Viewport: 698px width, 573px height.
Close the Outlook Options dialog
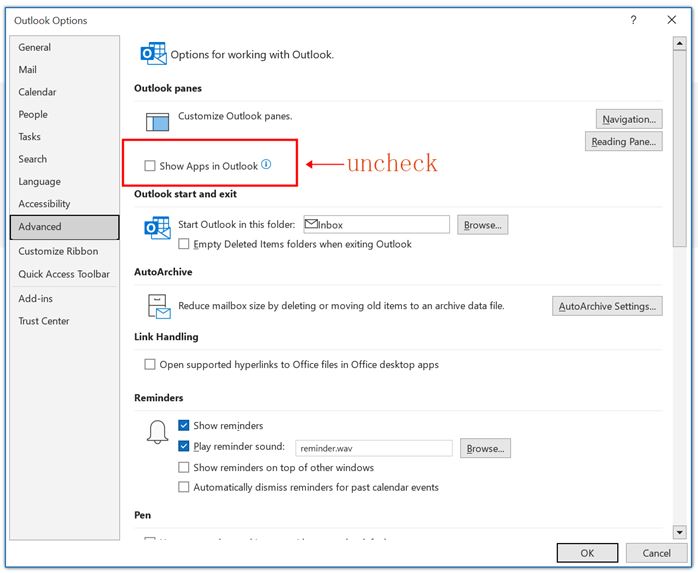[672, 20]
